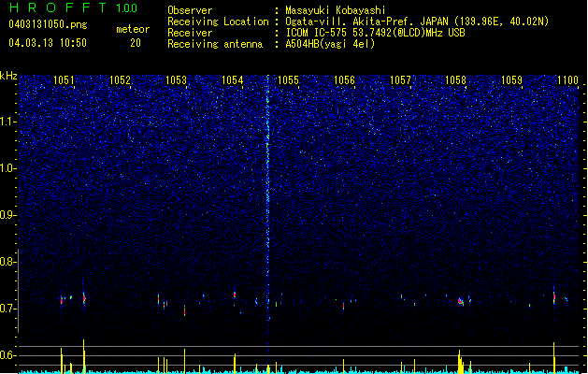Select observer name Masayuki Kobayashi
The width and height of the screenshot is (588, 374).
[336, 10]
